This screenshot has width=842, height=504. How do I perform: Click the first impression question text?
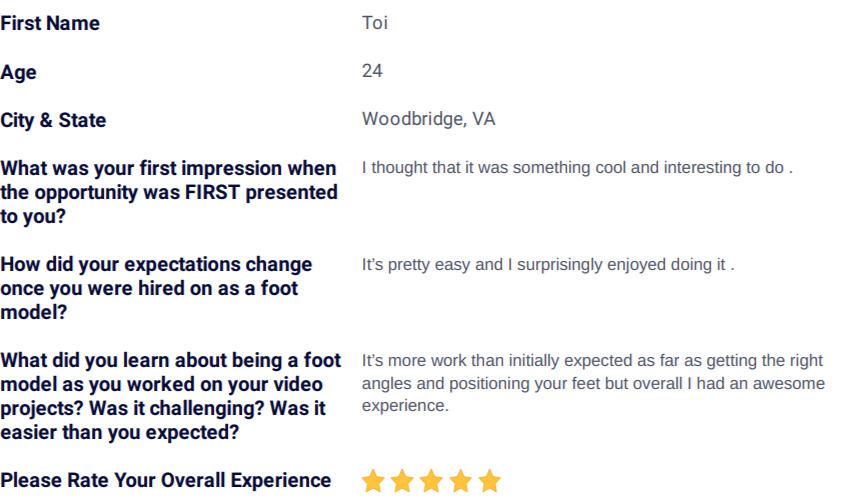169,192
